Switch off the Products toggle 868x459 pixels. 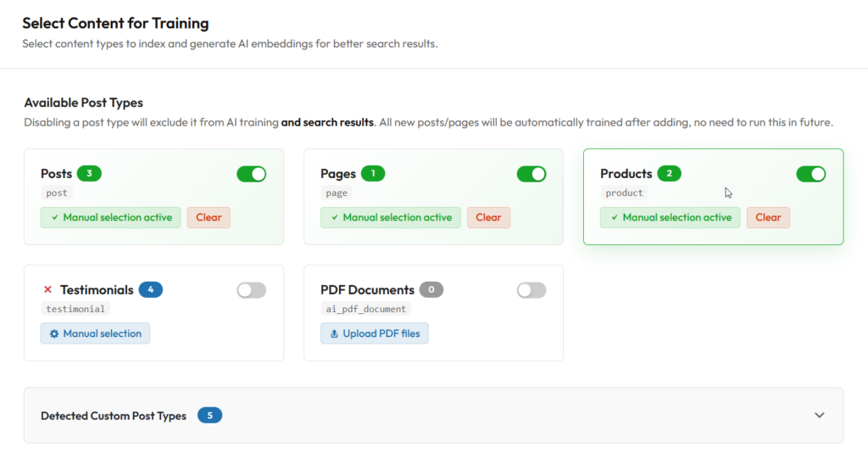coord(810,174)
